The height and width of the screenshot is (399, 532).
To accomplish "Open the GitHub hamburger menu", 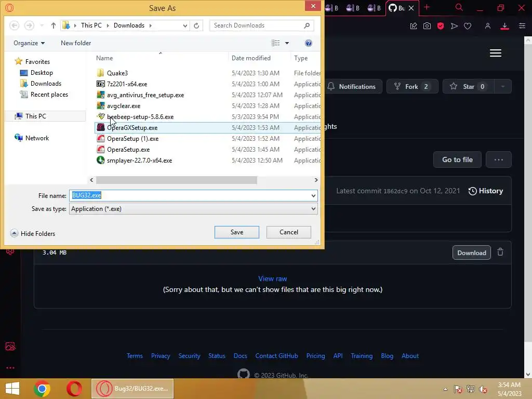I will (x=495, y=53).
